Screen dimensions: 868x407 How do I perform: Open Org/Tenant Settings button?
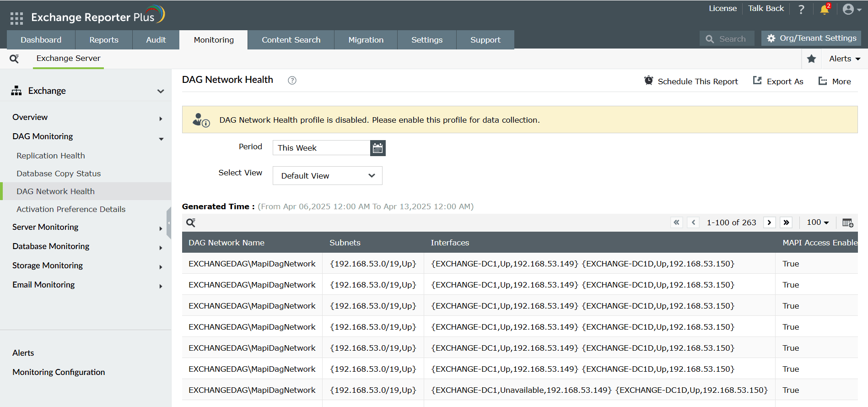pyautogui.click(x=811, y=38)
